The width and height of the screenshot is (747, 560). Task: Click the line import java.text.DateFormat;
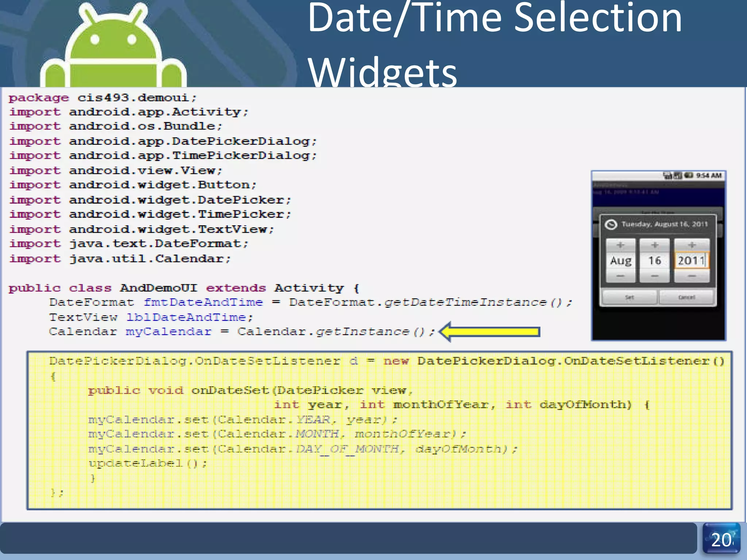click(x=129, y=244)
